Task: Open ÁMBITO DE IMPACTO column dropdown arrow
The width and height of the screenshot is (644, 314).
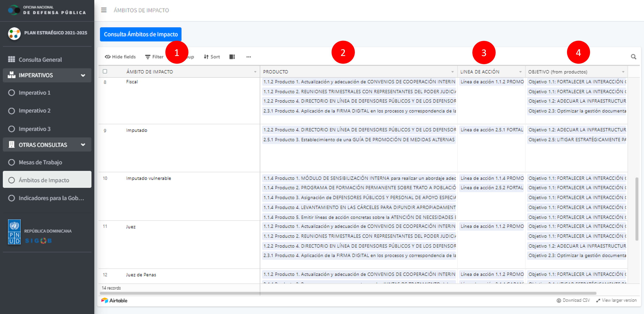Action: (x=255, y=72)
